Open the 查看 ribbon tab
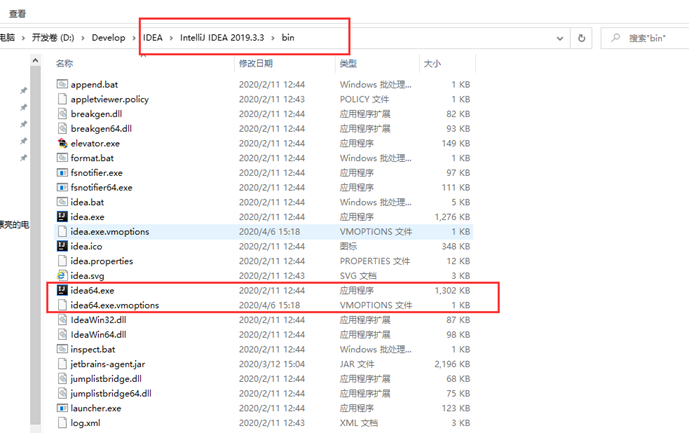 (18, 14)
